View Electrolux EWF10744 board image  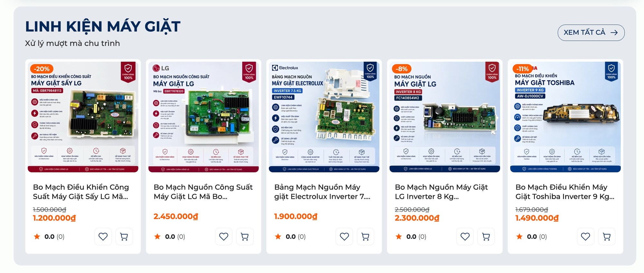tap(324, 117)
